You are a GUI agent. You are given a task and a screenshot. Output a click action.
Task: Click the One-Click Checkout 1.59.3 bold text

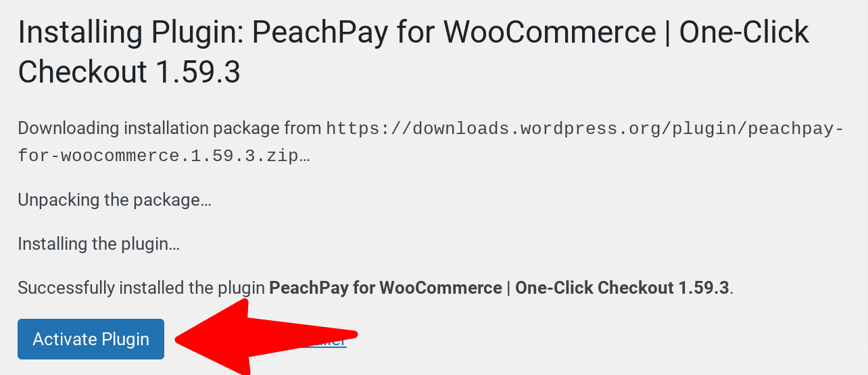[x=622, y=288]
